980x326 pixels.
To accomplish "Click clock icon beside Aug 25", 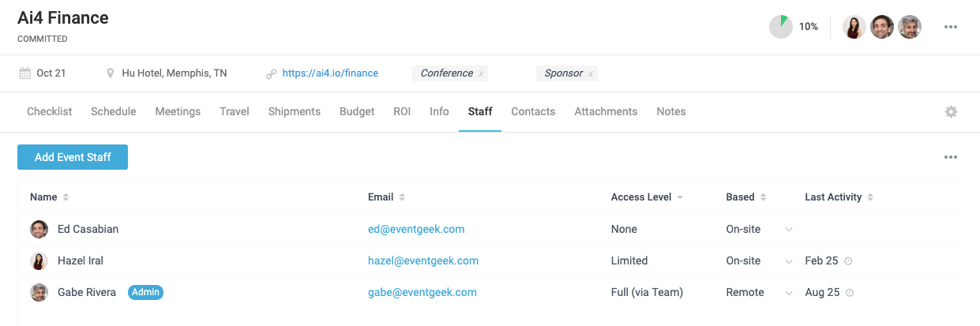I will (x=849, y=293).
